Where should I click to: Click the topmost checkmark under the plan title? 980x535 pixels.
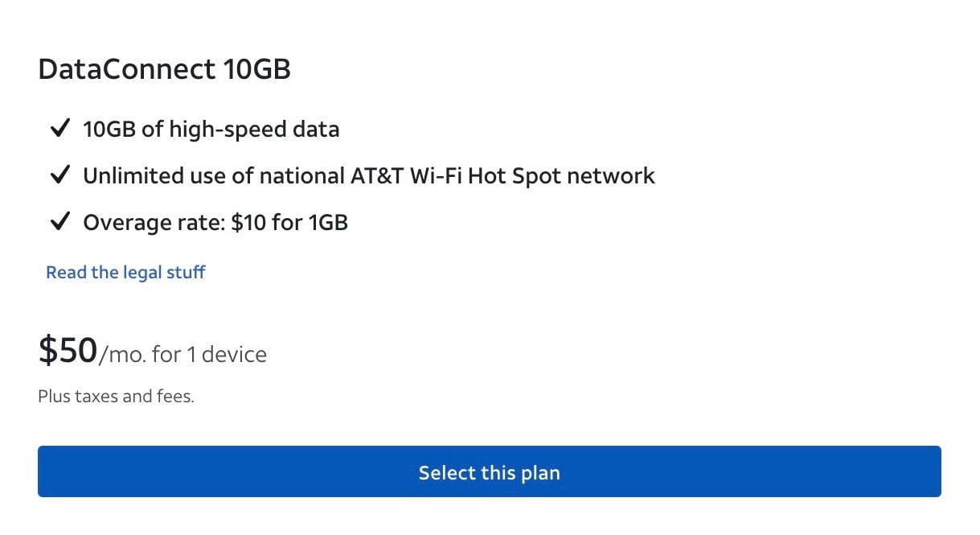[x=60, y=127]
